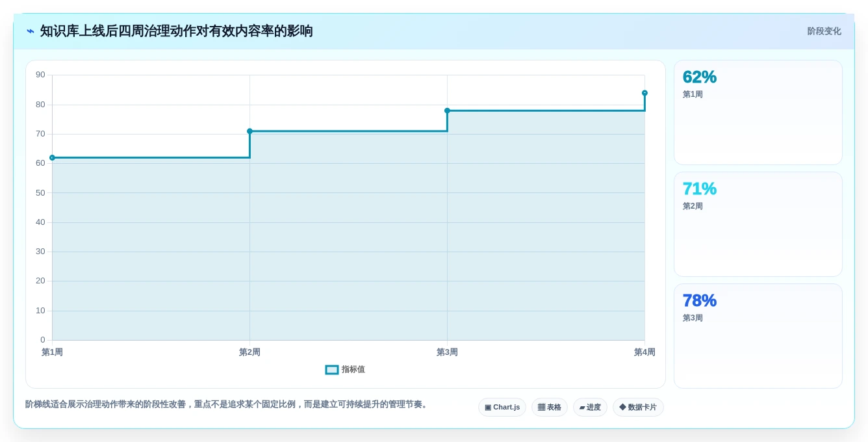Open the 62% 第1周 card
Screen dimensions: 868x442
click(x=758, y=112)
